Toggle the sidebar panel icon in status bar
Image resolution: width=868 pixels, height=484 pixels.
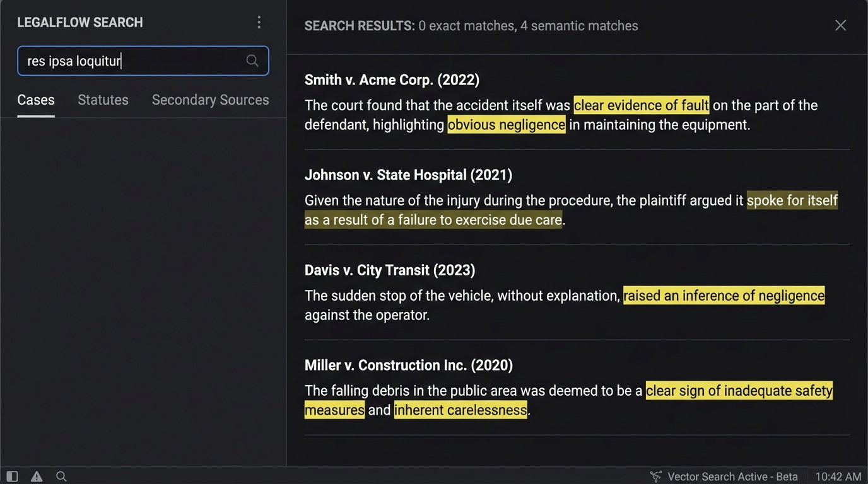pyautogui.click(x=12, y=476)
